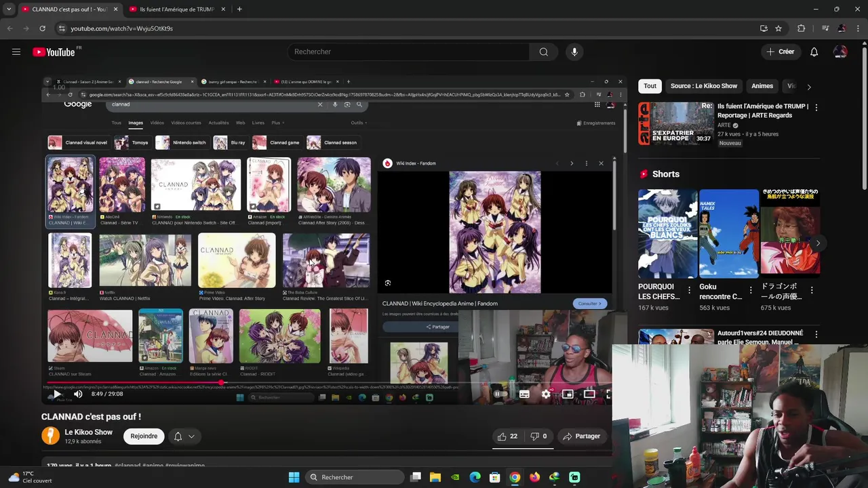Open the Le Kikoo Show channel name

(x=88, y=432)
